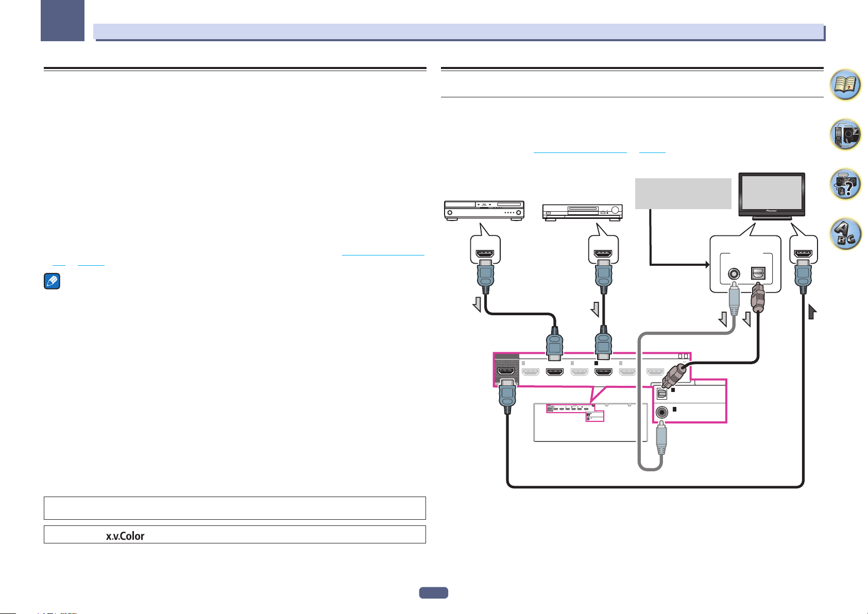The width and height of the screenshot is (868, 614).
Task: Open the contents book icon
Action: pos(845,85)
